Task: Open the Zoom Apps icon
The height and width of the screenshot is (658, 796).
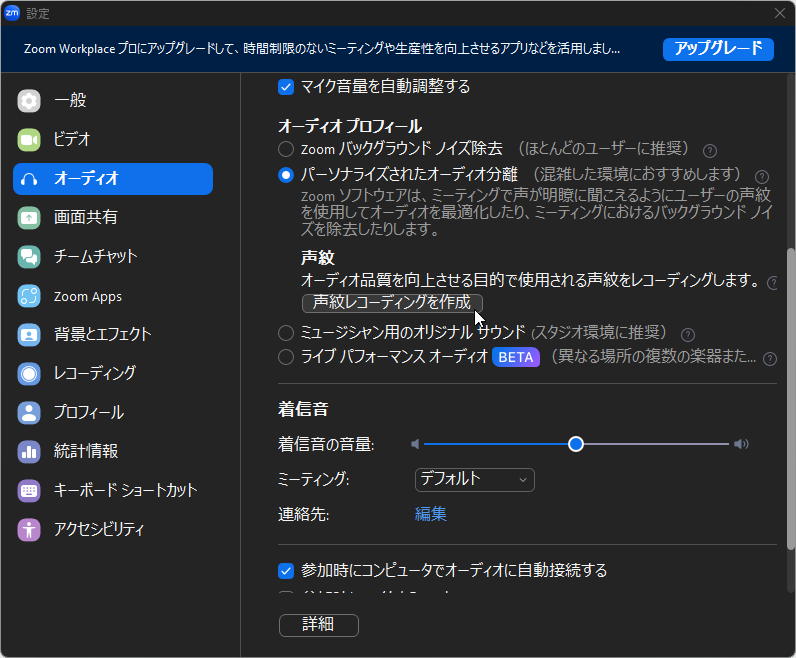Action: (x=29, y=295)
